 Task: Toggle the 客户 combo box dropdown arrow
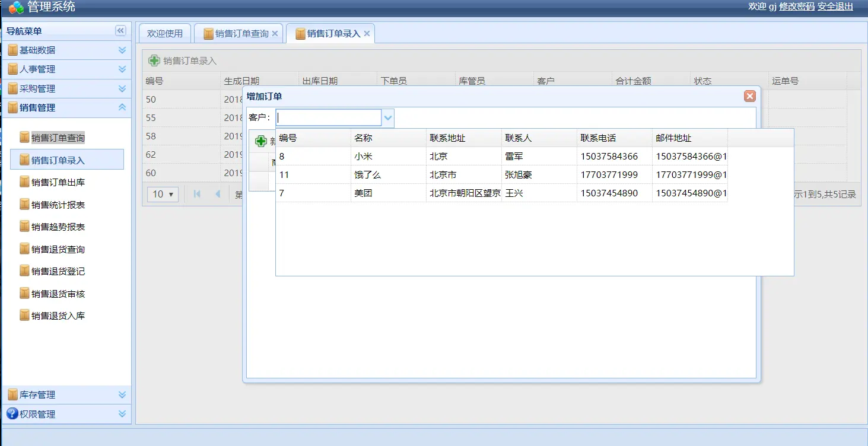388,118
